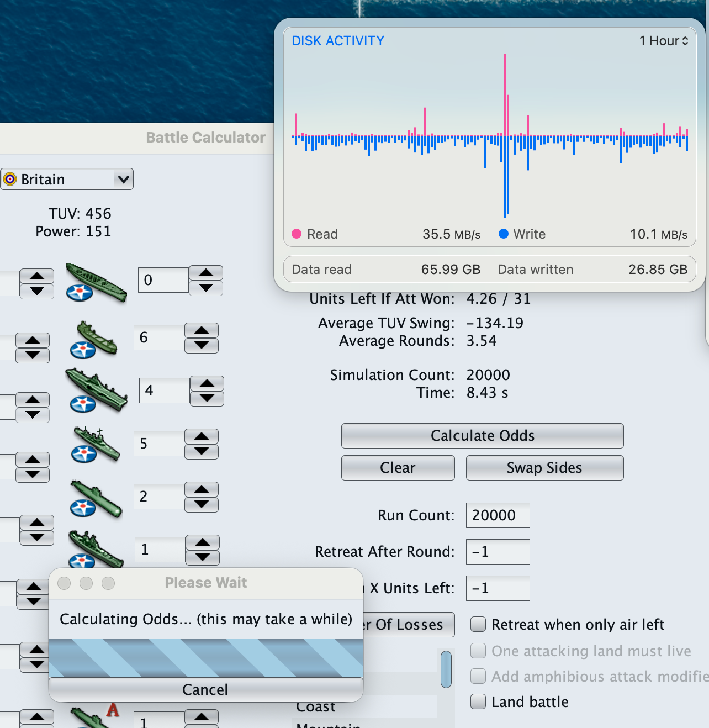709x728 pixels.
Task: Click the terrain list scrollbar thumb
Action: coord(446,668)
